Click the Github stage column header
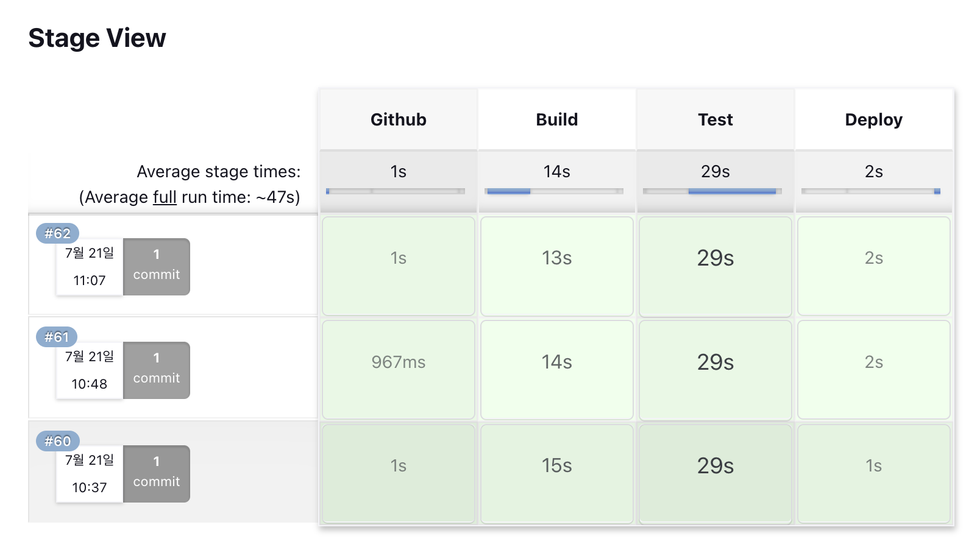 pyautogui.click(x=399, y=119)
